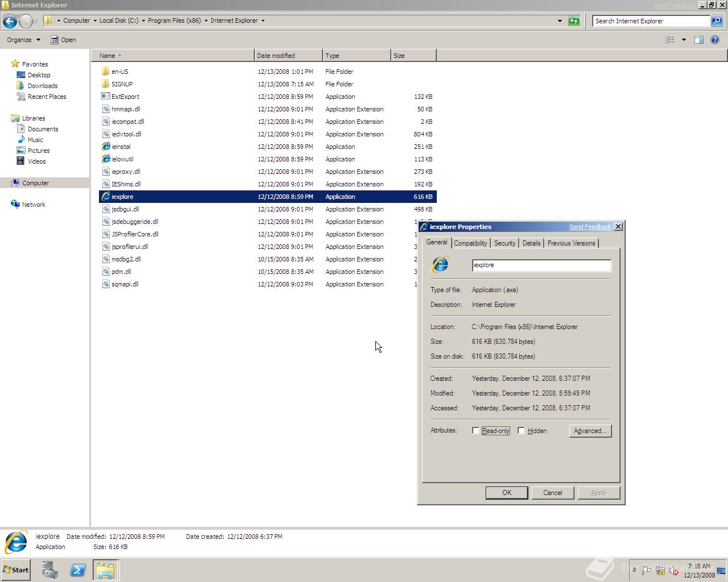Click the Help question mark icon

(x=715, y=40)
